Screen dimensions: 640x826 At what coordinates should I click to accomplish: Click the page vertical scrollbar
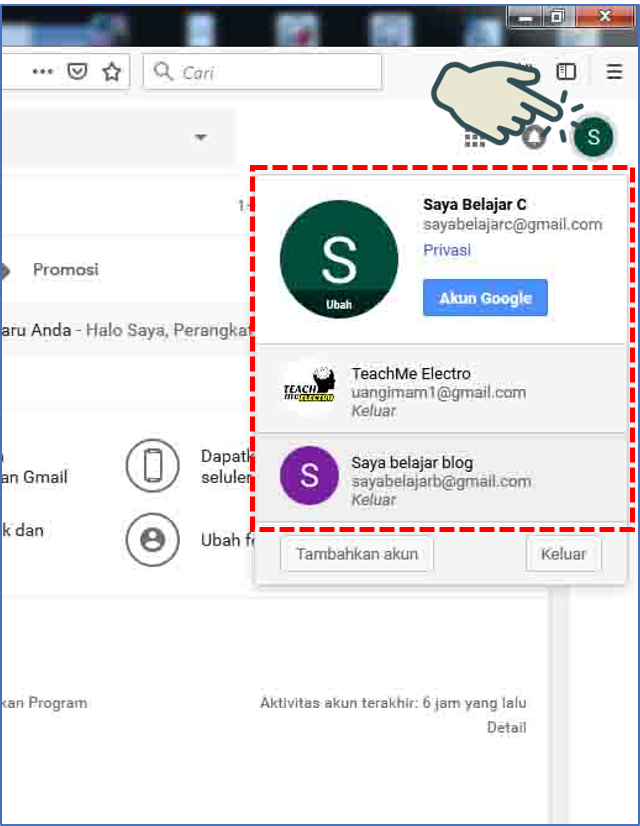559,706
